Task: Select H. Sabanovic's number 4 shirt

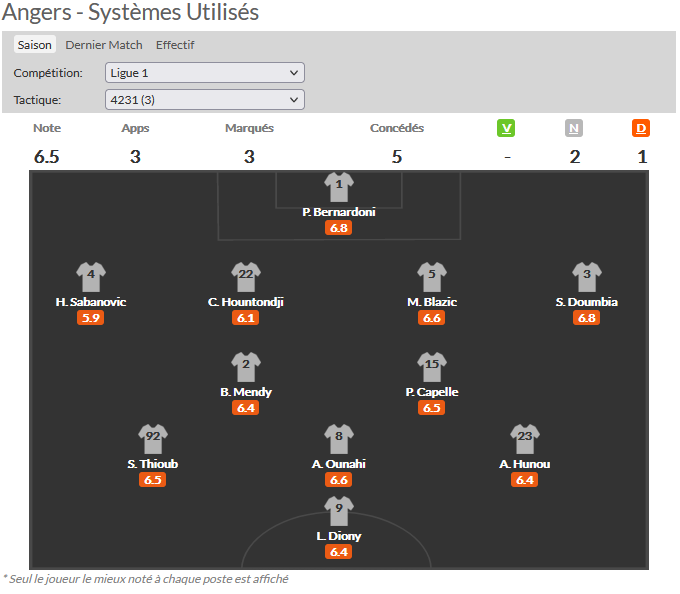Action: [x=91, y=277]
